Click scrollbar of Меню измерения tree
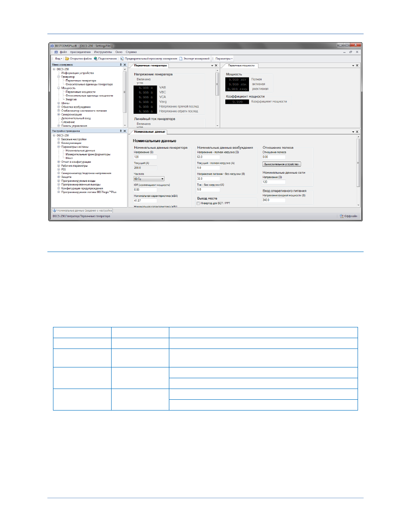 (125, 92)
